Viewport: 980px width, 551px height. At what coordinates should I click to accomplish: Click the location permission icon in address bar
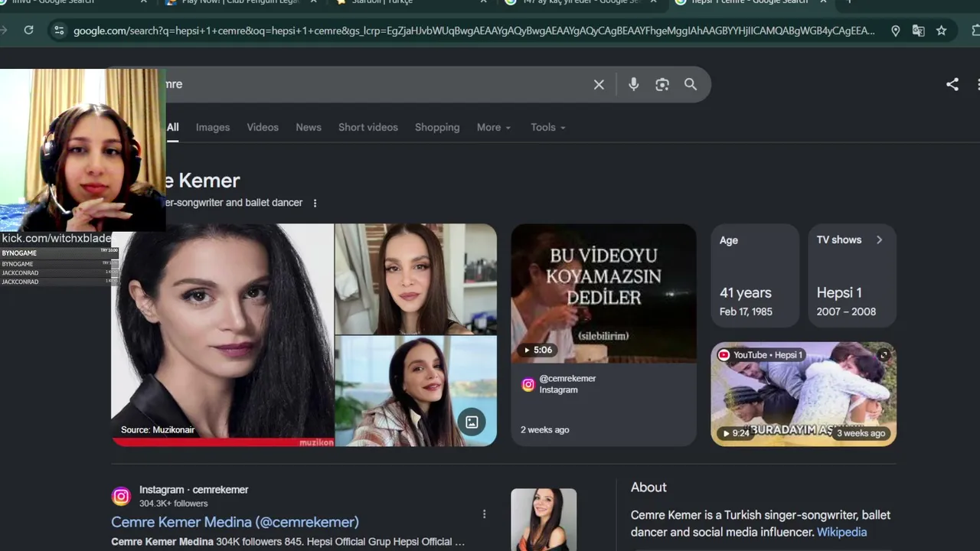tap(895, 31)
